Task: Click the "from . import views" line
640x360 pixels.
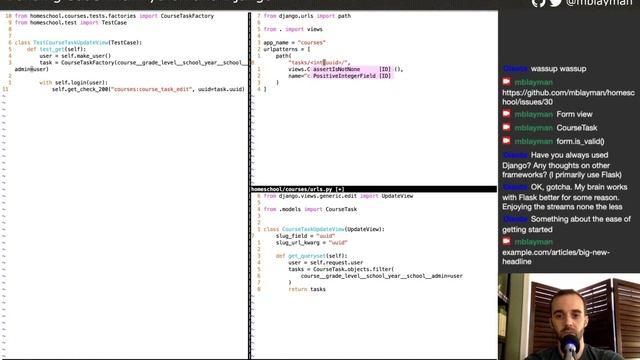Action: (293, 29)
